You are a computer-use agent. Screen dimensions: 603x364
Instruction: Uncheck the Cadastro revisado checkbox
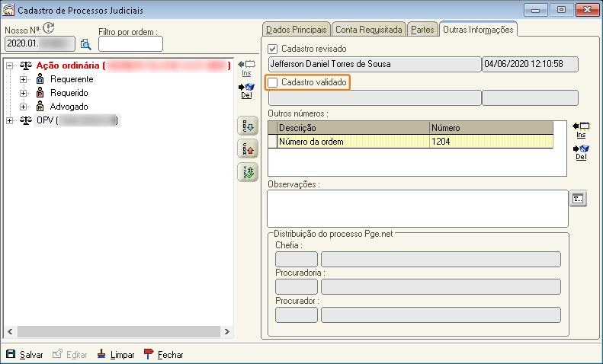pyautogui.click(x=273, y=49)
